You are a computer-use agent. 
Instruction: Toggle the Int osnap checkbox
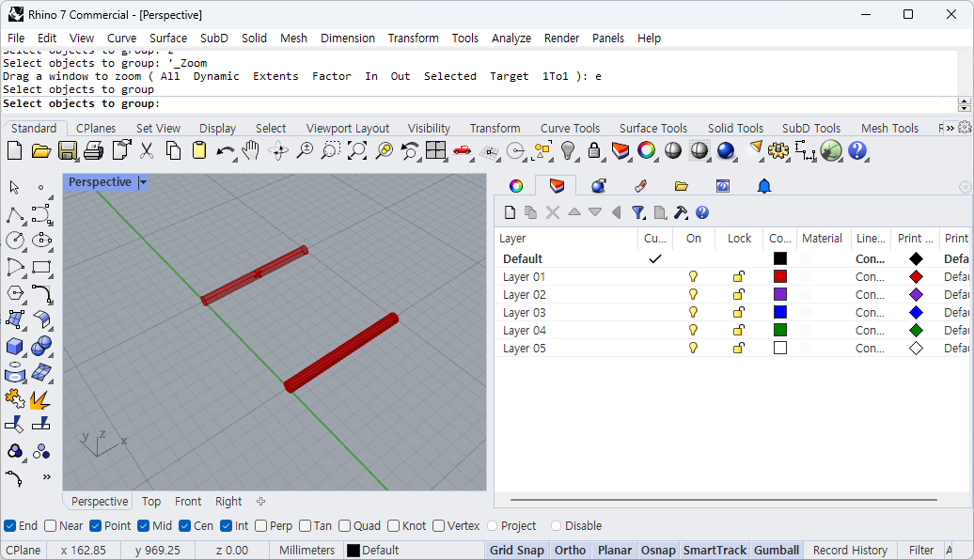[226, 526]
